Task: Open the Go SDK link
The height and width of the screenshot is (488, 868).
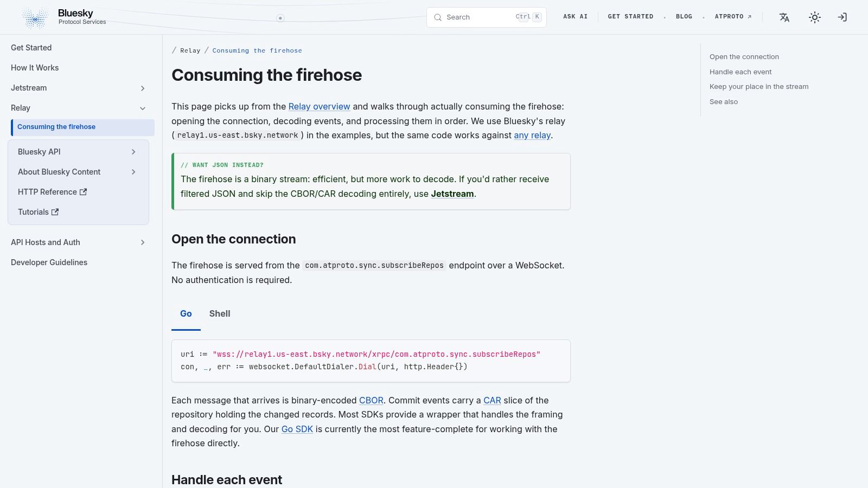Action: pos(297,429)
